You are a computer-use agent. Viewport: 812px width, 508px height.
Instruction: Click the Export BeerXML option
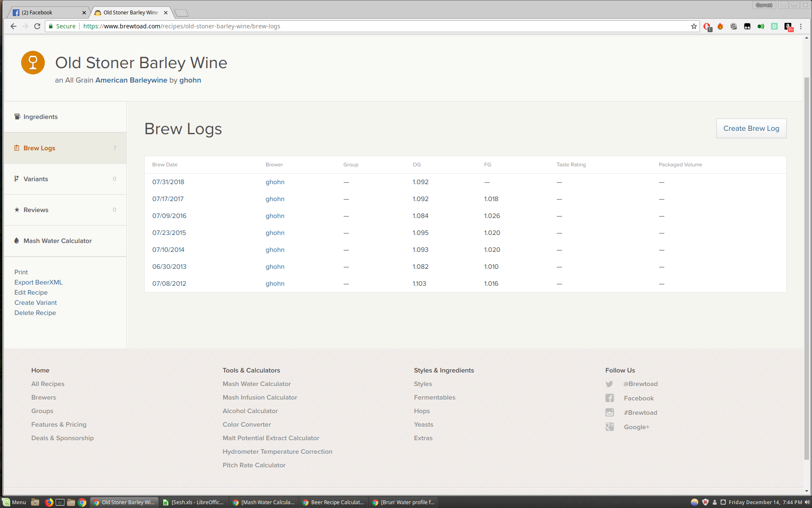(38, 282)
